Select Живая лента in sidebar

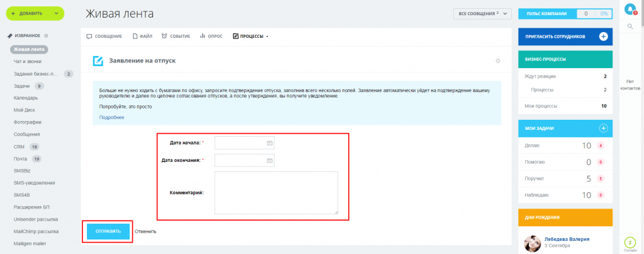(x=29, y=50)
